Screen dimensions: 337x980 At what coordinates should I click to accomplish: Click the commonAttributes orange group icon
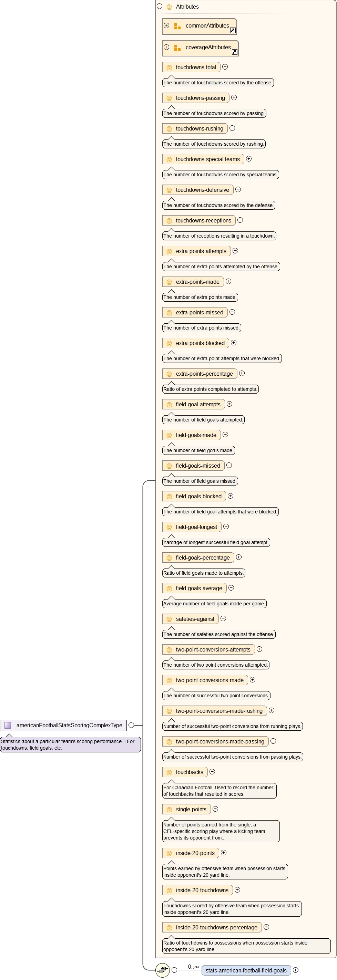177,26
